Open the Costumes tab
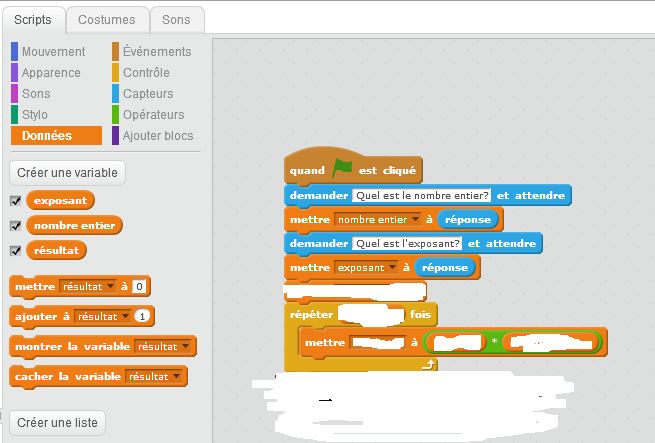The height and width of the screenshot is (443, 655). pos(107,20)
